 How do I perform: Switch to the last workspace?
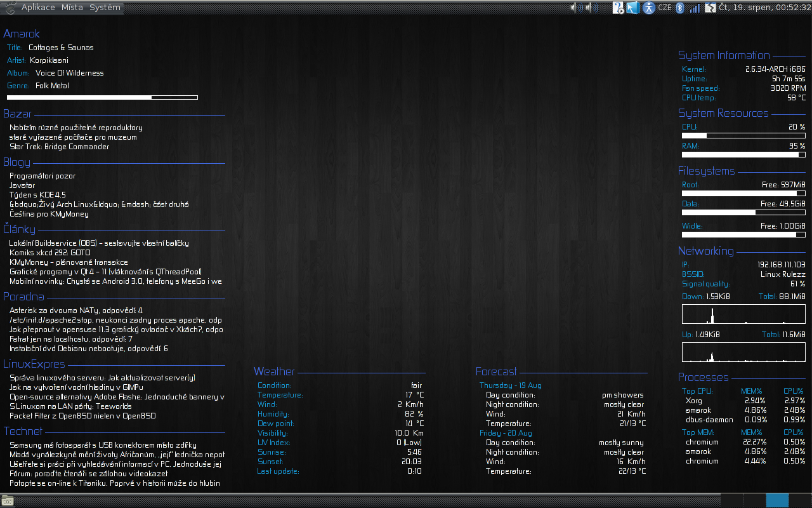click(x=799, y=501)
